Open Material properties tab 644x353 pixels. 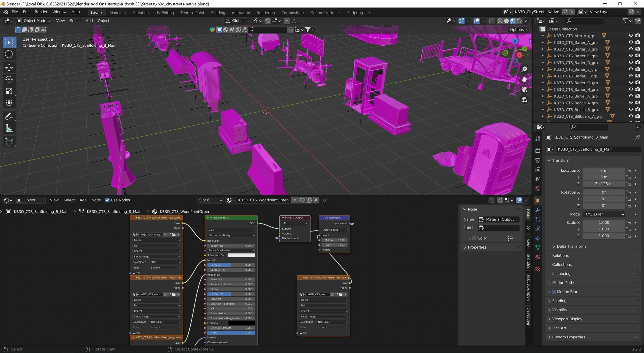(x=538, y=257)
